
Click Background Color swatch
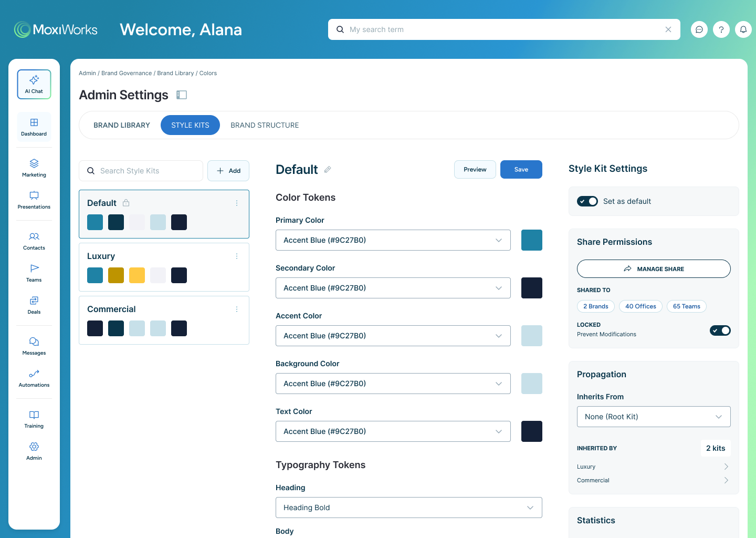532,384
